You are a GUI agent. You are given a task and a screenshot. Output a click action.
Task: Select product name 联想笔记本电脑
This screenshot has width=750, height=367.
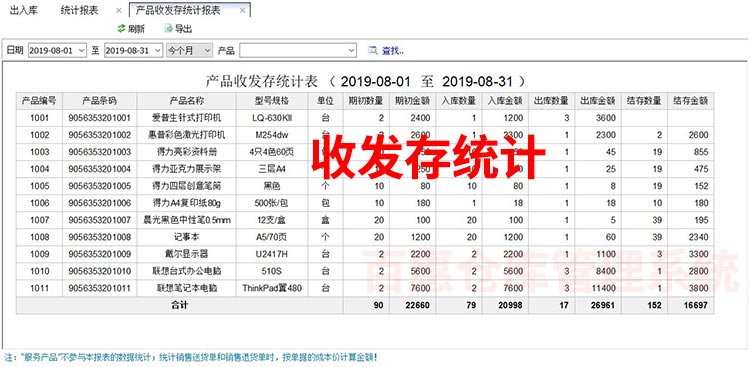(x=187, y=289)
